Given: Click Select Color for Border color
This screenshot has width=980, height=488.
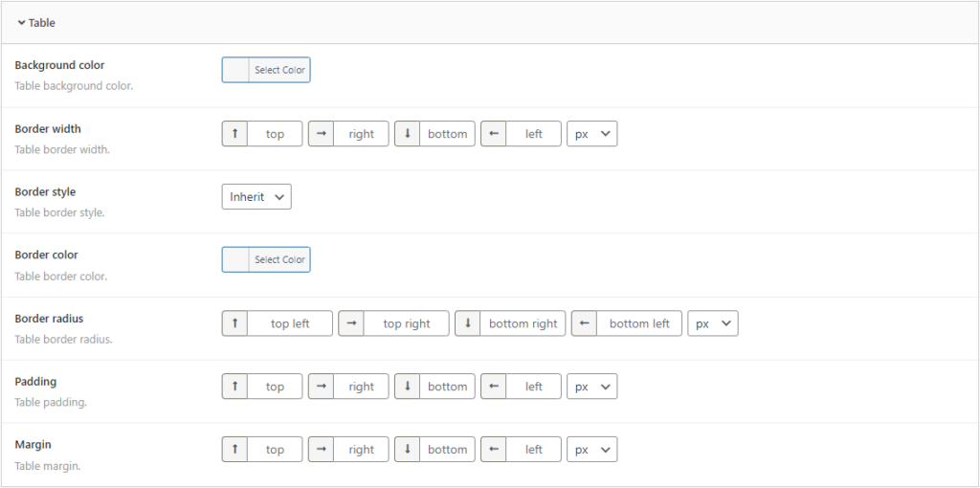Looking at the screenshot, I should pyautogui.click(x=279, y=260).
